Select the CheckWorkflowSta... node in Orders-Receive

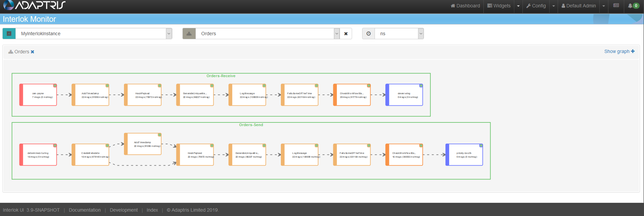pos(352,95)
